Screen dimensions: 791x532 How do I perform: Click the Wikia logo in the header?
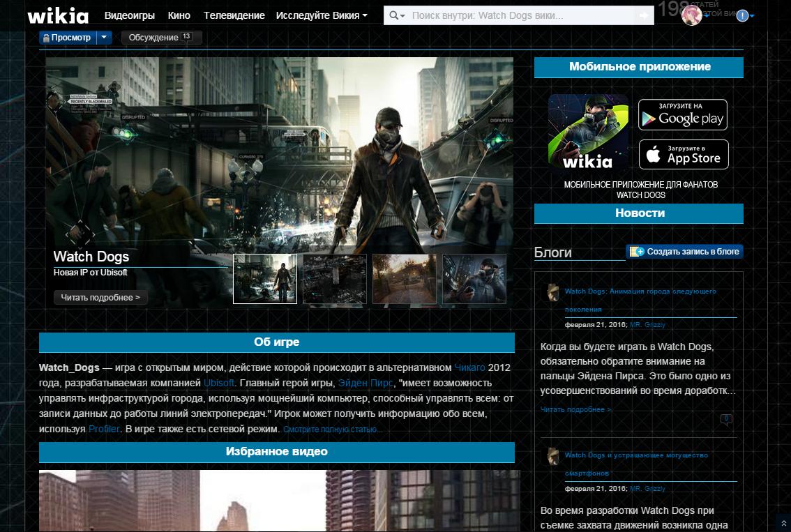[58, 15]
